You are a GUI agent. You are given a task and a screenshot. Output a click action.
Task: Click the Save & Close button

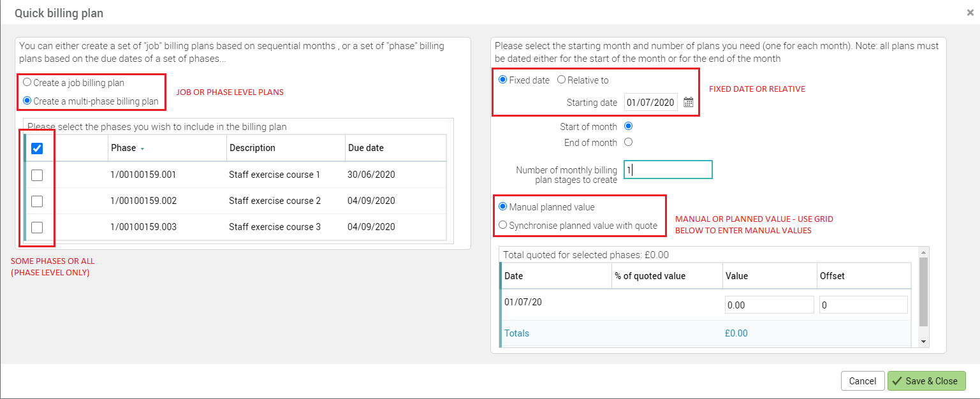pyautogui.click(x=926, y=381)
